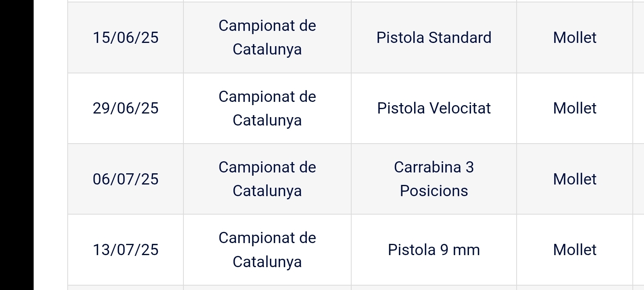Click Mollet in the Carrabina 3 Posicions row
The width and height of the screenshot is (644, 290).
pos(574,179)
